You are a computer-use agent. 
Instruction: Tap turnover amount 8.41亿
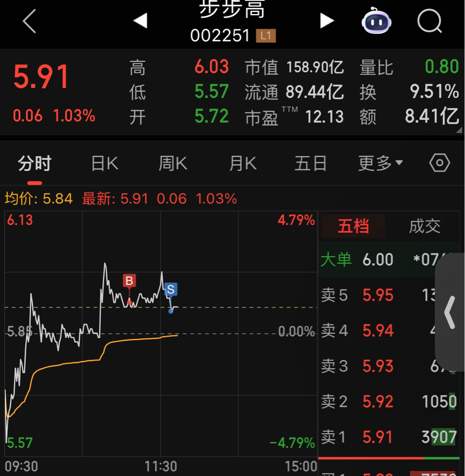pos(432,116)
